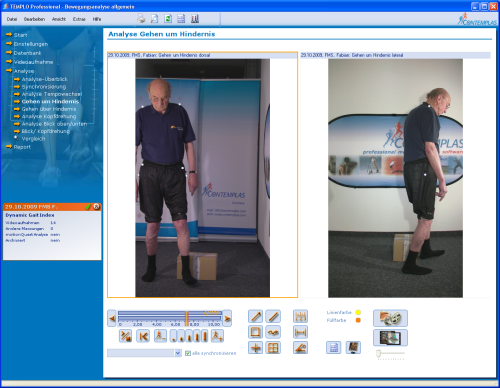Click the yellow Linienfarbe color swatch
The width and height of the screenshot is (500, 388).
coord(358,312)
